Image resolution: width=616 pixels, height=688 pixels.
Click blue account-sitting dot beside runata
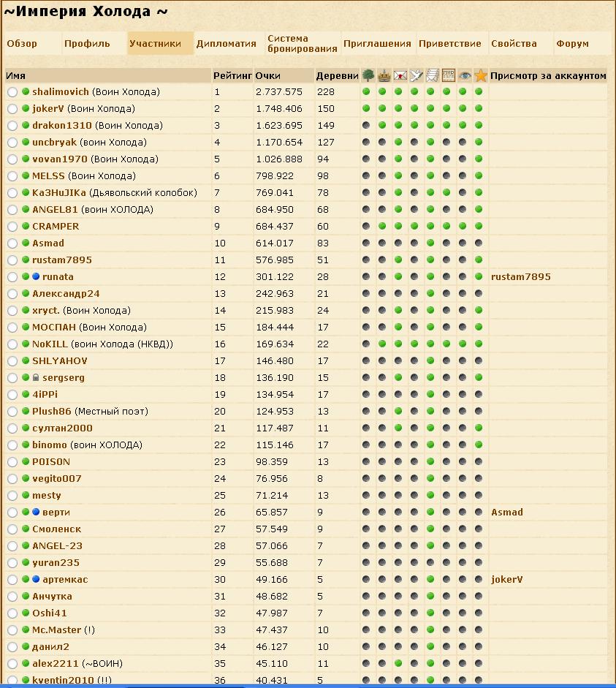[36, 276]
